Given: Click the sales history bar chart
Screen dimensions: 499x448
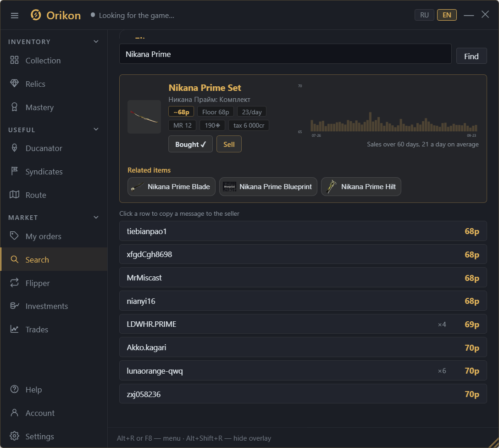Looking at the screenshot, I should 394,121.
